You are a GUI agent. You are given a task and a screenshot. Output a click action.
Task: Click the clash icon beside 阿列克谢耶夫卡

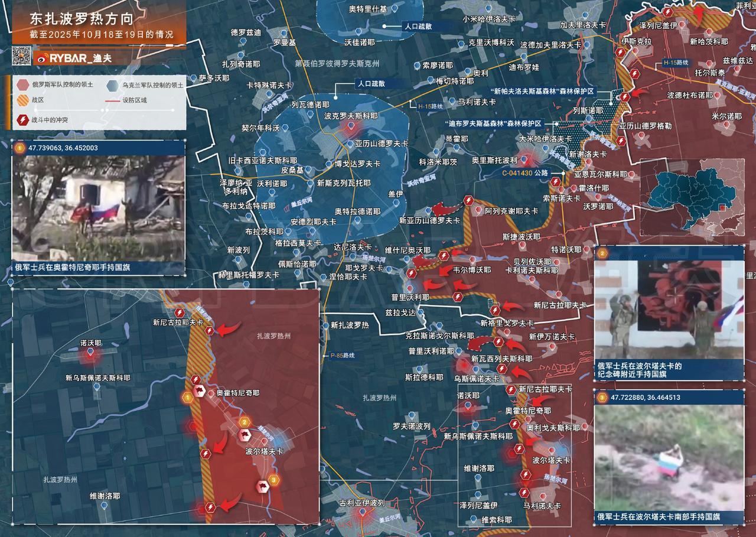pyautogui.click(x=468, y=201)
